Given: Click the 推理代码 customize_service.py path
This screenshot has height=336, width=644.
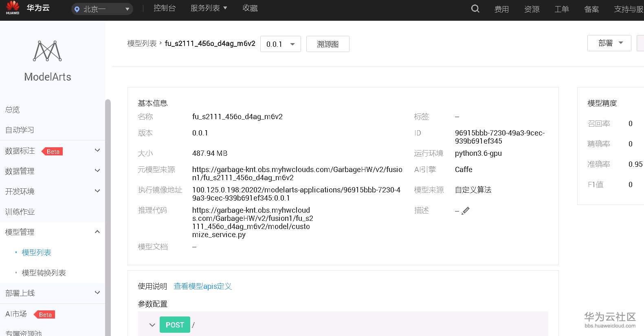Looking at the screenshot, I should [x=253, y=223].
